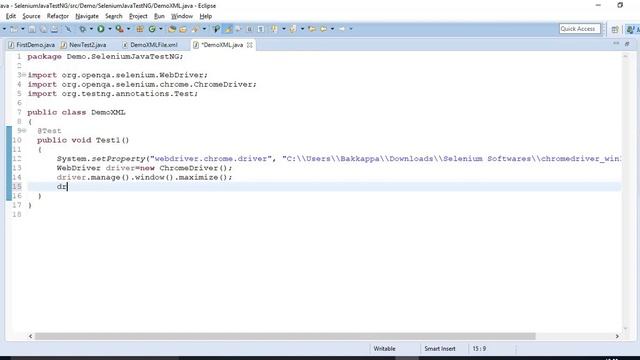The image size is (640, 360).
Task: Open the Refactor menu
Action: [58, 16]
